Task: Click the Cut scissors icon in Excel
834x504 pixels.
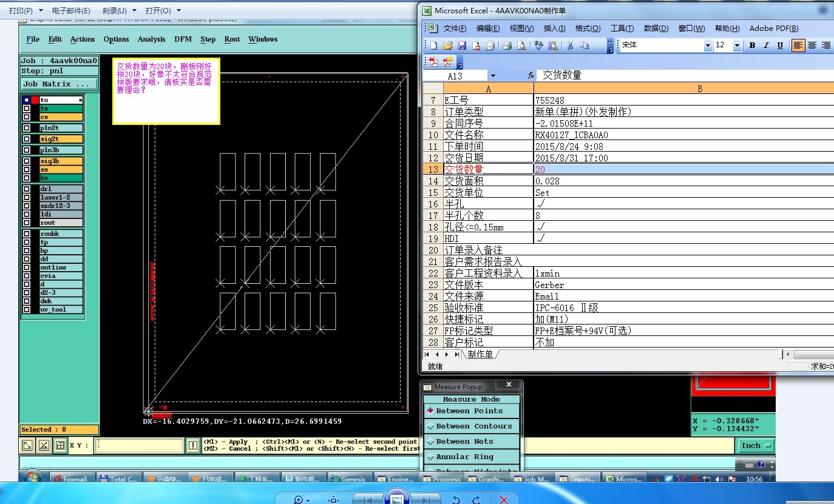Action: click(570, 45)
